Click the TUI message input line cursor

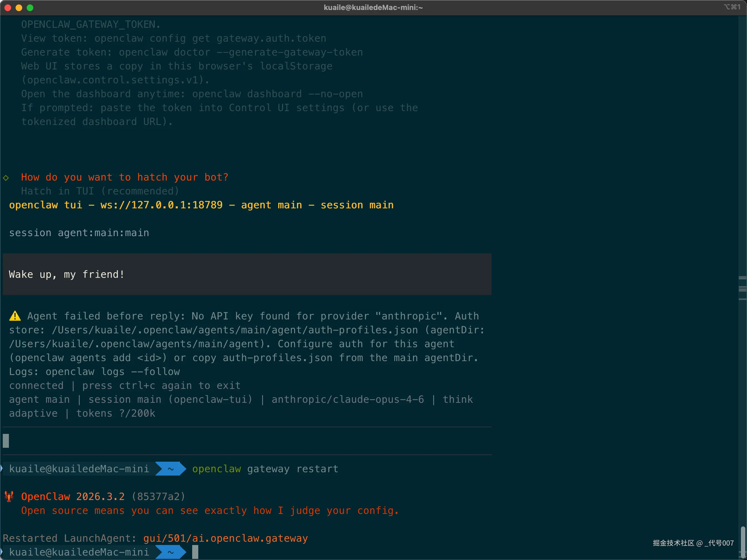click(x=6, y=441)
